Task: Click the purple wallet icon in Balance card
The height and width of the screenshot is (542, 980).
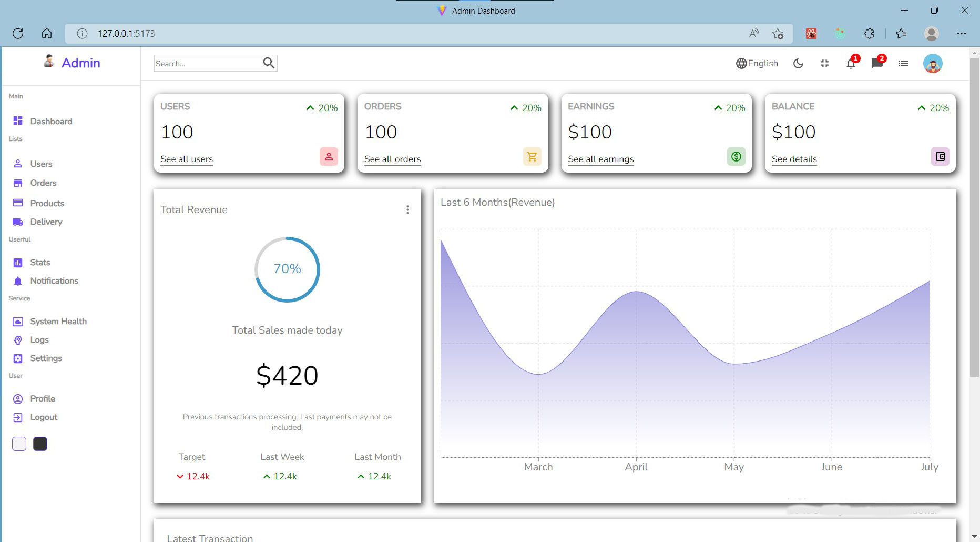Action: (940, 157)
